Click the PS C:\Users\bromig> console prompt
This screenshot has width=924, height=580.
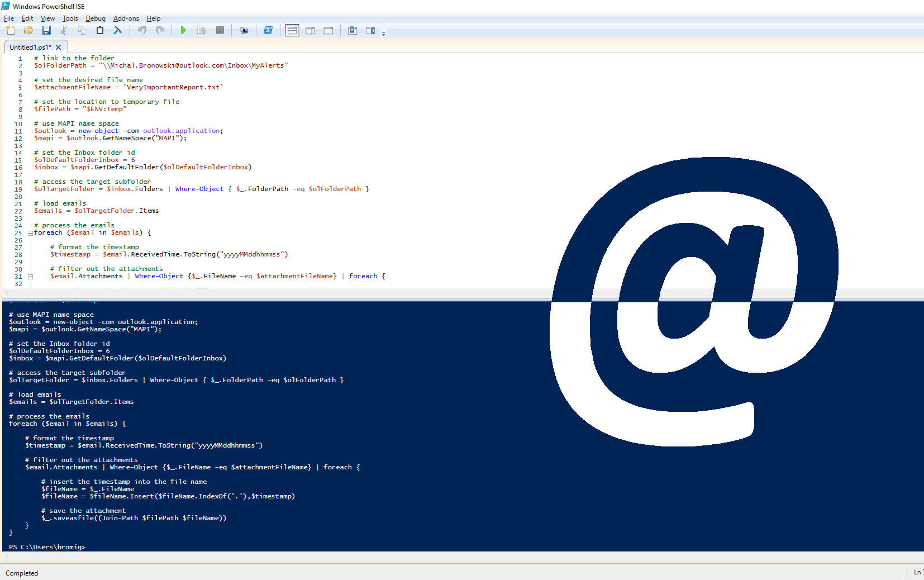(47, 547)
